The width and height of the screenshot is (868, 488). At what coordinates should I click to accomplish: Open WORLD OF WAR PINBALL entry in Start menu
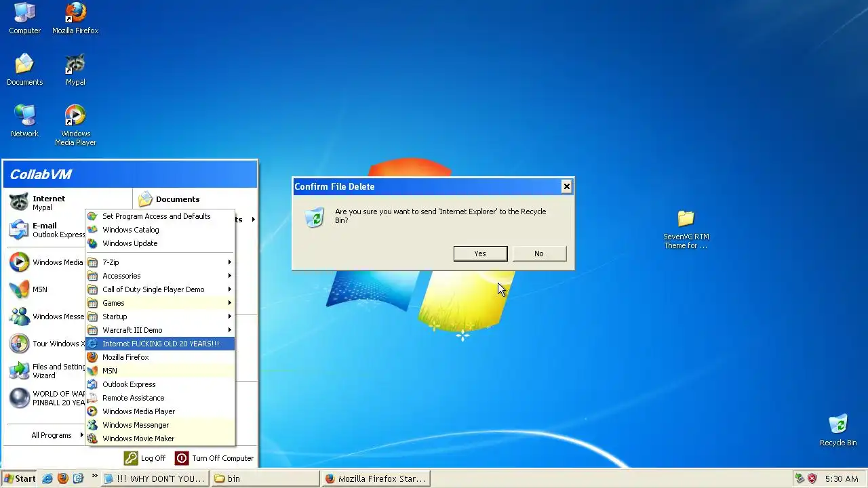[46, 398]
